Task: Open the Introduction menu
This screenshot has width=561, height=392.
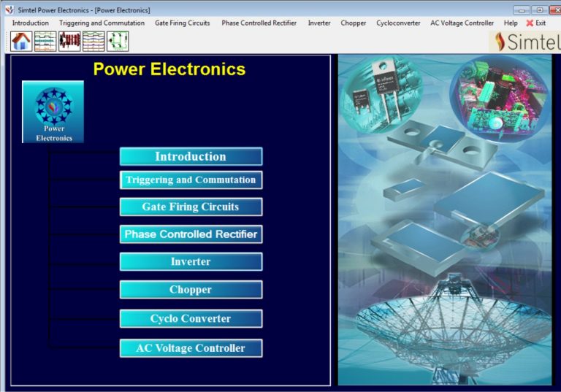Action: tap(31, 23)
